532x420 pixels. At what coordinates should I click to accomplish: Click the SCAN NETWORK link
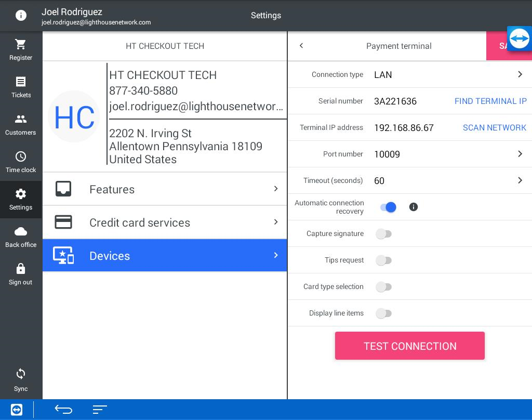click(x=494, y=128)
